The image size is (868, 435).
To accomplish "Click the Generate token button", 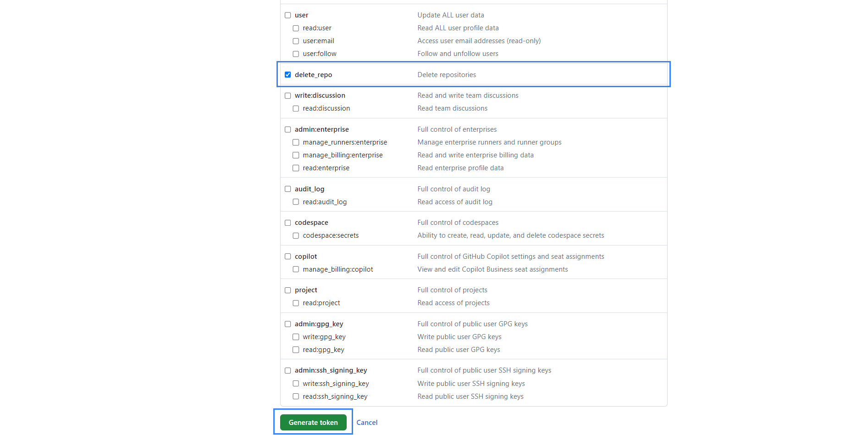I will coord(313,422).
